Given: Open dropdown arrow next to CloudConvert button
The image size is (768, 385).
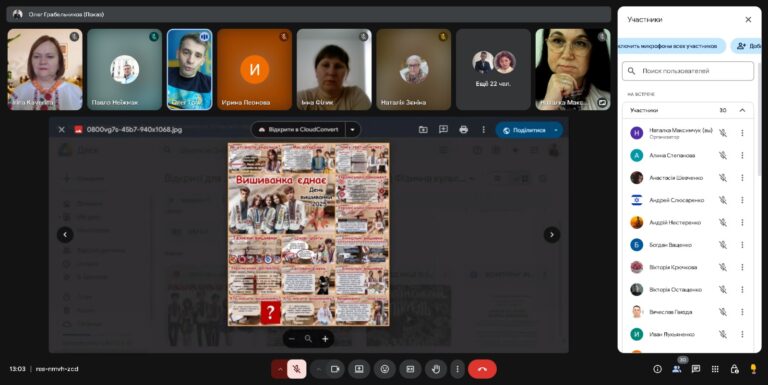Looking at the screenshot, I should (x=352, y=130).
